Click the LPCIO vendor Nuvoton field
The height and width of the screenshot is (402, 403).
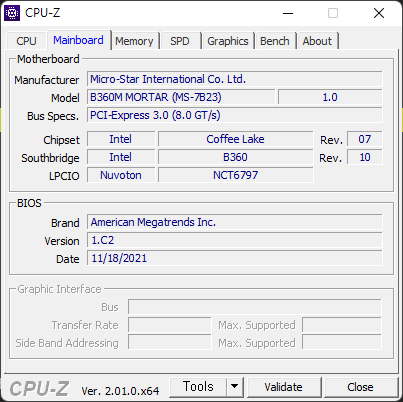(x=121, y=175)
